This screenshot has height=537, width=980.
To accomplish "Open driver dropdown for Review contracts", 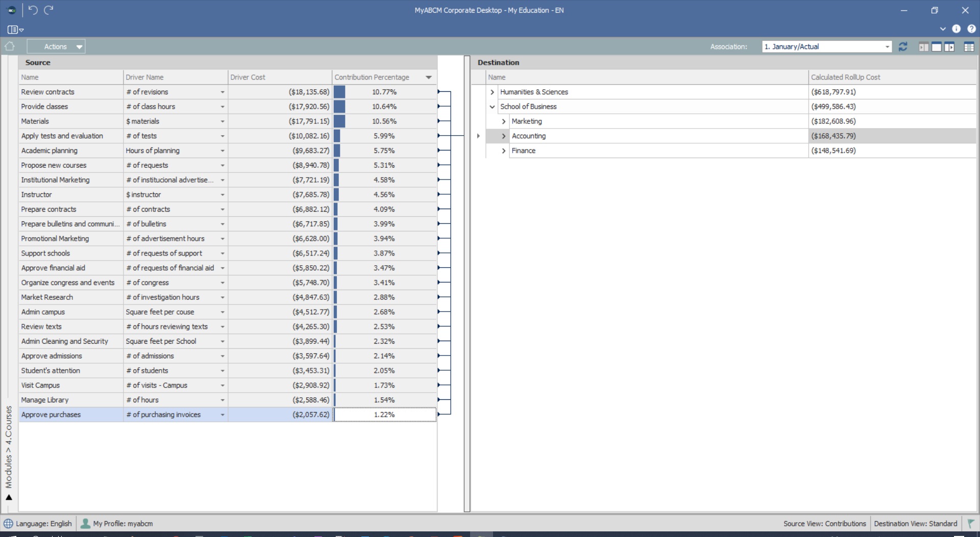I will coord(223,92).
